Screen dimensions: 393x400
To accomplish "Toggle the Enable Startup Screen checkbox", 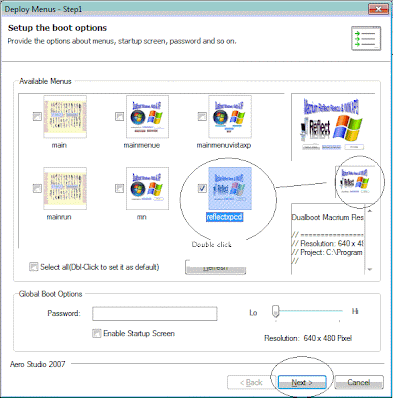I will tap(96, 333).
